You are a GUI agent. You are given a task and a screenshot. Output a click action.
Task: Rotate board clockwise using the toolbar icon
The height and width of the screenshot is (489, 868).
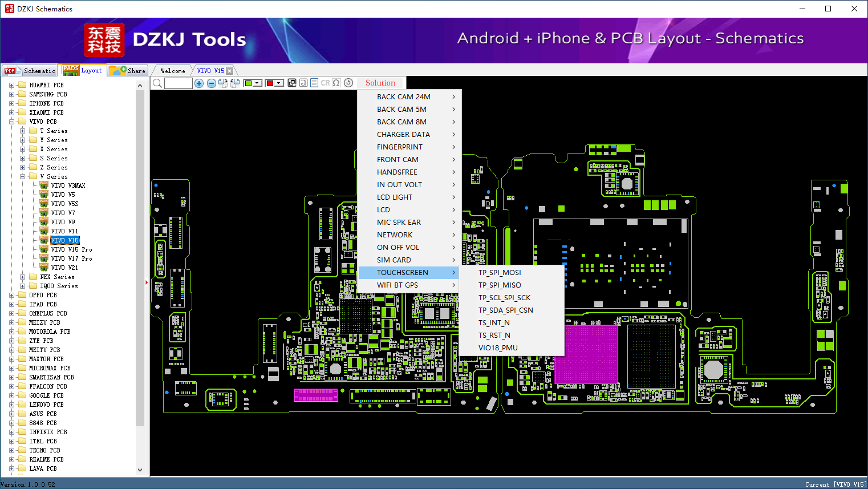tap(223, 83)
